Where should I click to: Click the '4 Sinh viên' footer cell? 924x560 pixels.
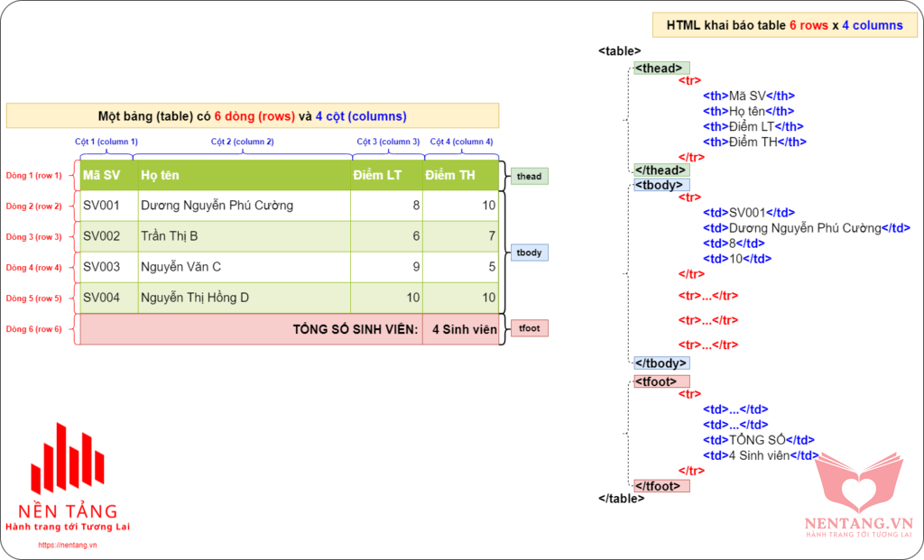click(x=461, y=329)
